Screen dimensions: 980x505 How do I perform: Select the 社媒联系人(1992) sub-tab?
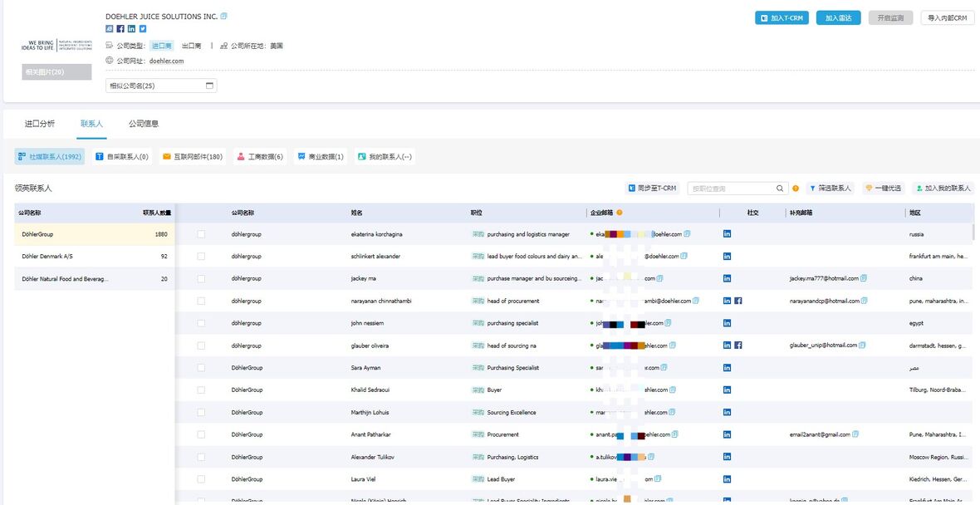point(50,157)
